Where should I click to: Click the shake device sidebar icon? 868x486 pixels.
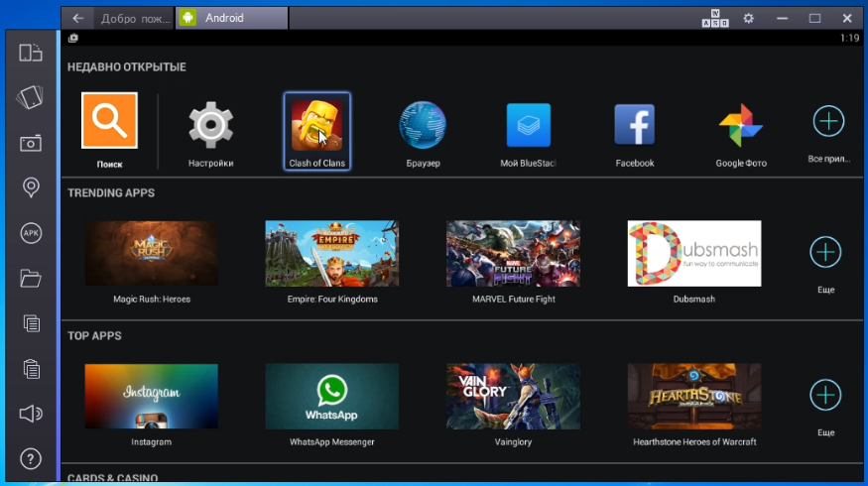coord(31,97)
